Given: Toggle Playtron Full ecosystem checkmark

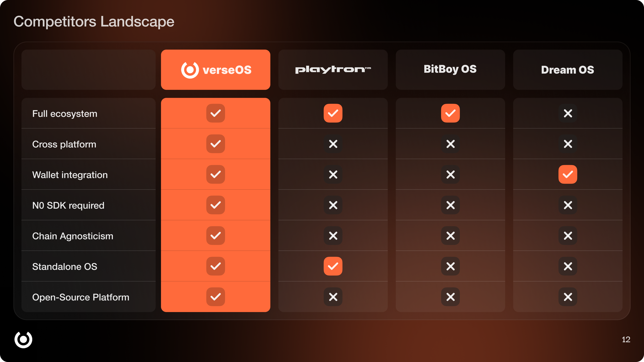Looking at the screenshot, I should click(x=333, y=113).
